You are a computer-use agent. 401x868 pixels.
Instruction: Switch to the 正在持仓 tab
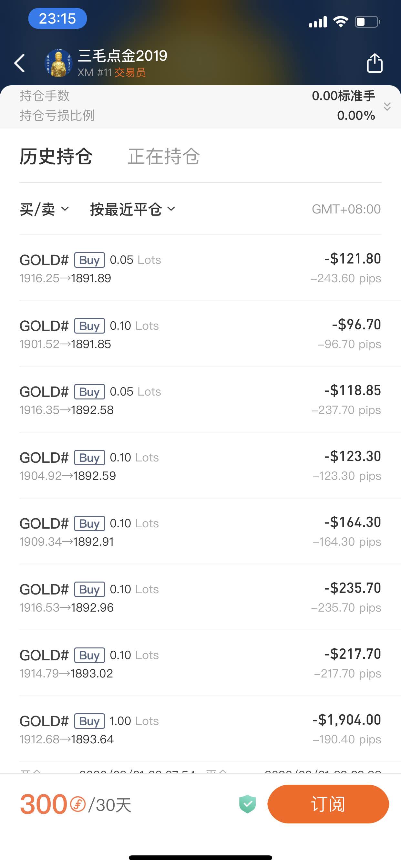click(164, 156)
